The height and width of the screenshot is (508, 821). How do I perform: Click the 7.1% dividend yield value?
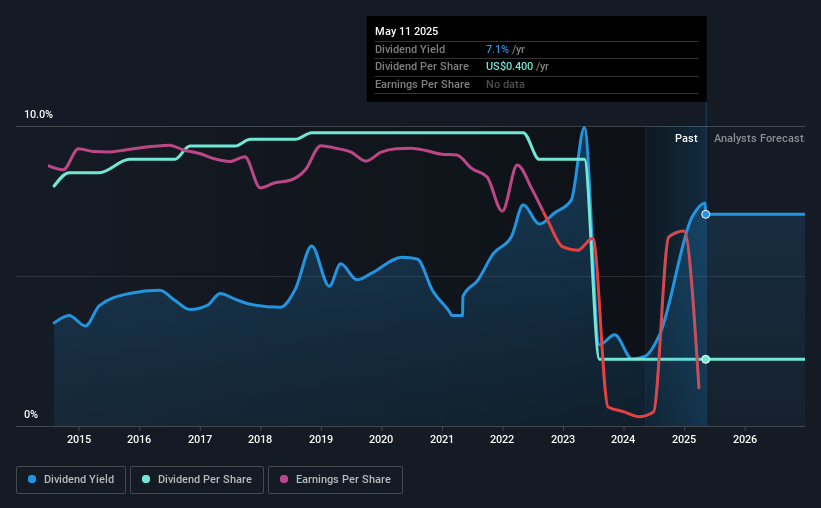pyautogui.click(x=497, y=49)
